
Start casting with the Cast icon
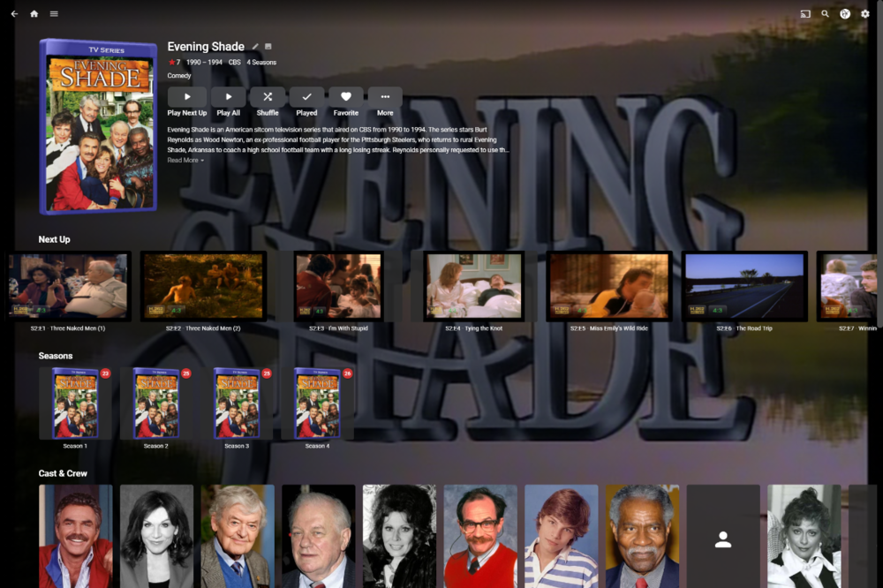click(x=804, y=13)
